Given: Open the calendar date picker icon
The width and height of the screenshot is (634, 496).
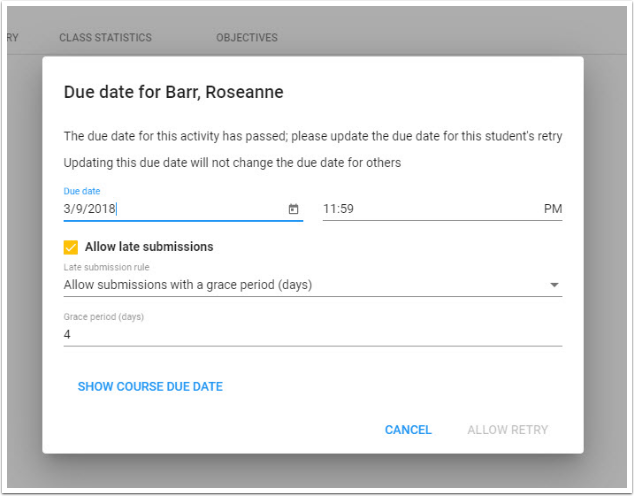Looking at the screenshot, I should click(293, 209).
